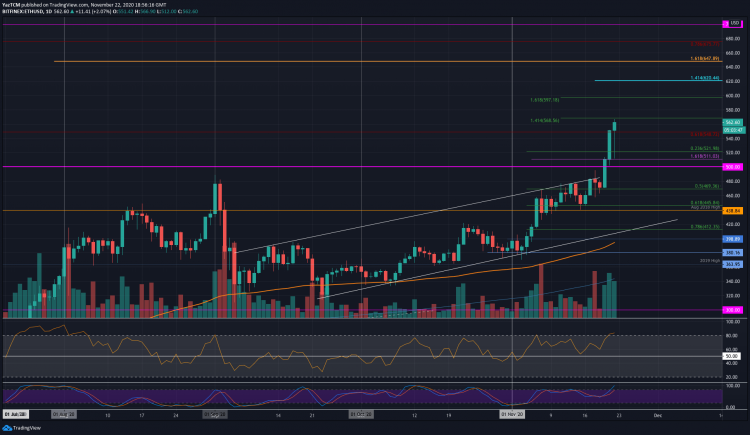This screenshot has width=750, height=435.
Task: Click the 1.618 (597.18) Fibonacci level label
Action: pyautogui.click(x=544, y=98)
